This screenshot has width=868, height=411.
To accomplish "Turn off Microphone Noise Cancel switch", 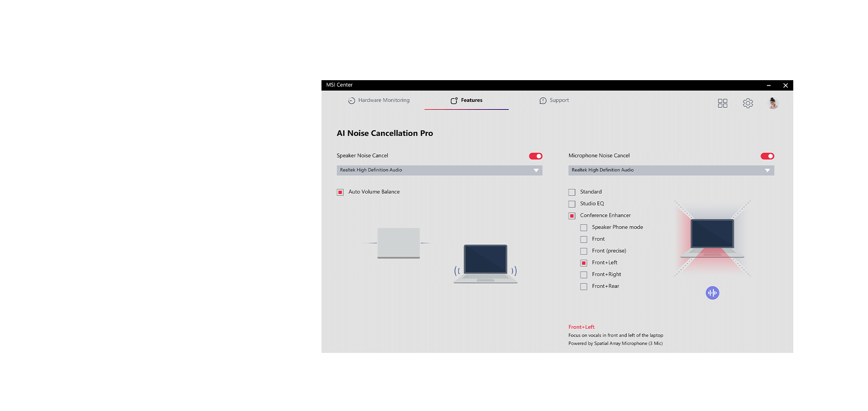I will coord(767,156).
